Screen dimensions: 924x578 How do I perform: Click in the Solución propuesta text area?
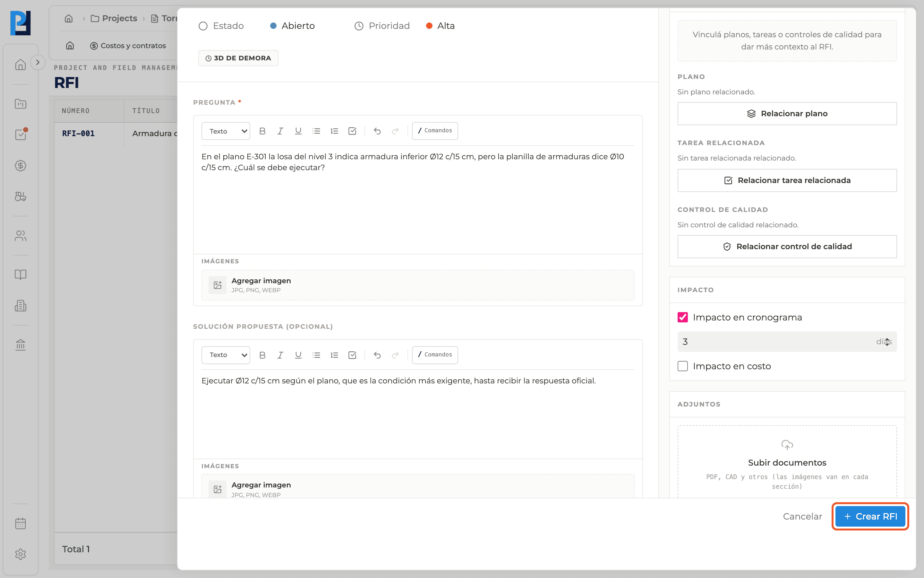coord(418,414)
